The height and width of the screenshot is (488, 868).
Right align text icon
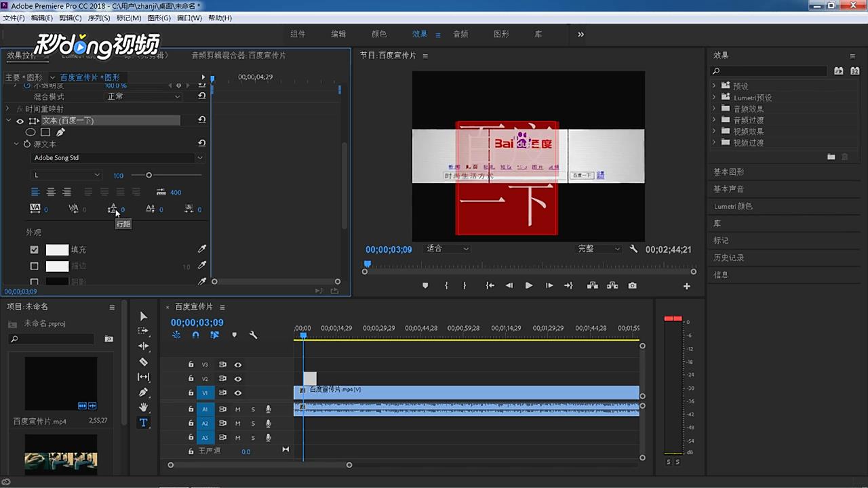click(66, 192)
